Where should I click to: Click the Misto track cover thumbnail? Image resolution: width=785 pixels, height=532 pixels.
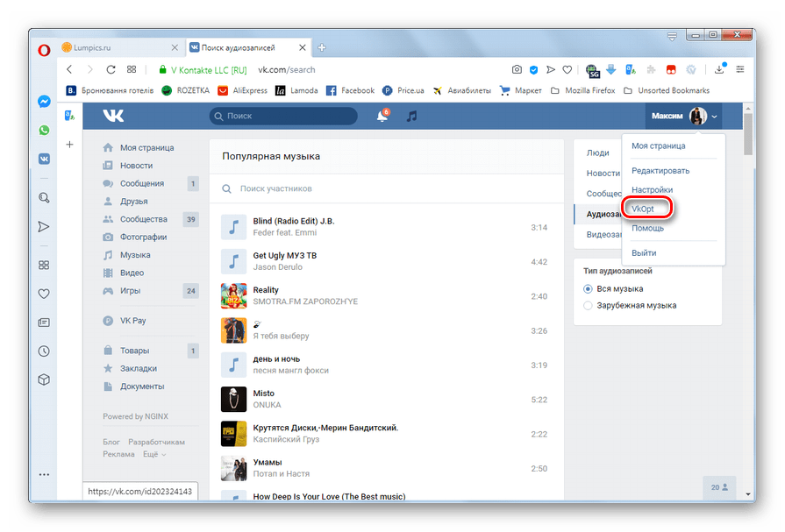[234, 400]
